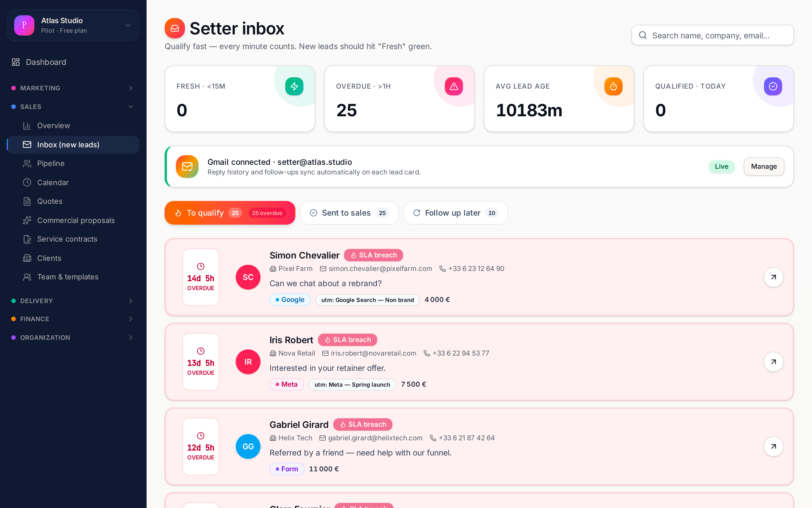Click the Form source tag
This screenshot has height=508, width=812.
pos(287,469)
